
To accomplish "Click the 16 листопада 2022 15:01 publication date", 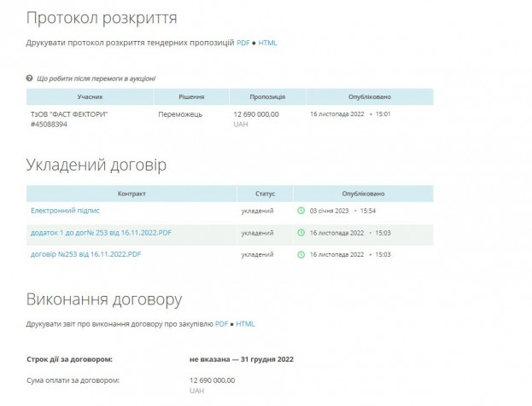I will (350, 114).
